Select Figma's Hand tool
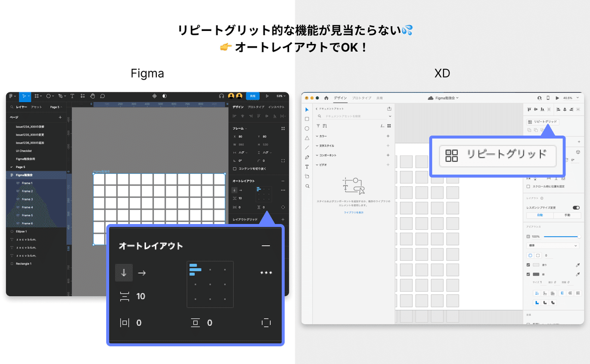 (92, 96)
